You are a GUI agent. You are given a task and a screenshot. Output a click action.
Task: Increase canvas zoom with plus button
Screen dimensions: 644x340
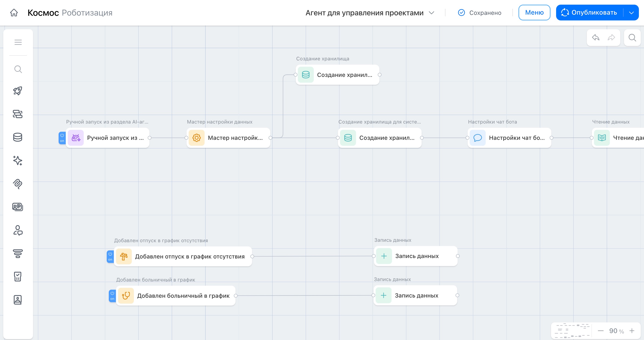(x=632, y=331)
